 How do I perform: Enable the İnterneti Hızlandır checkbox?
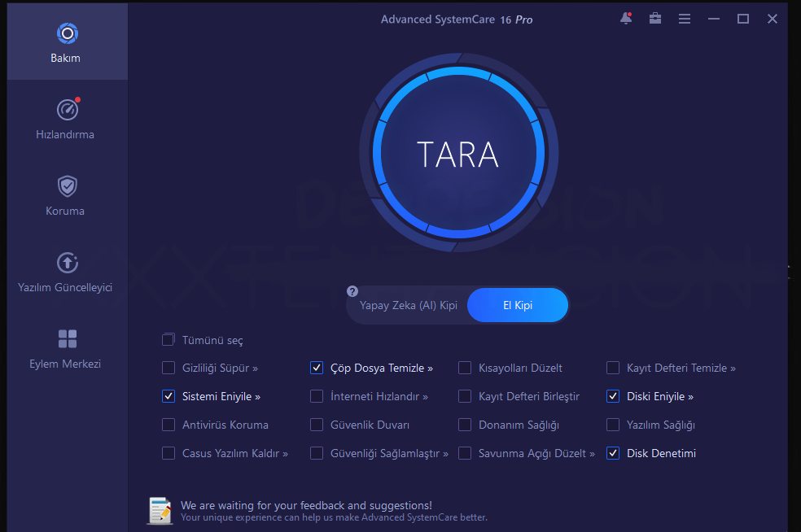(x=317, y=396)
